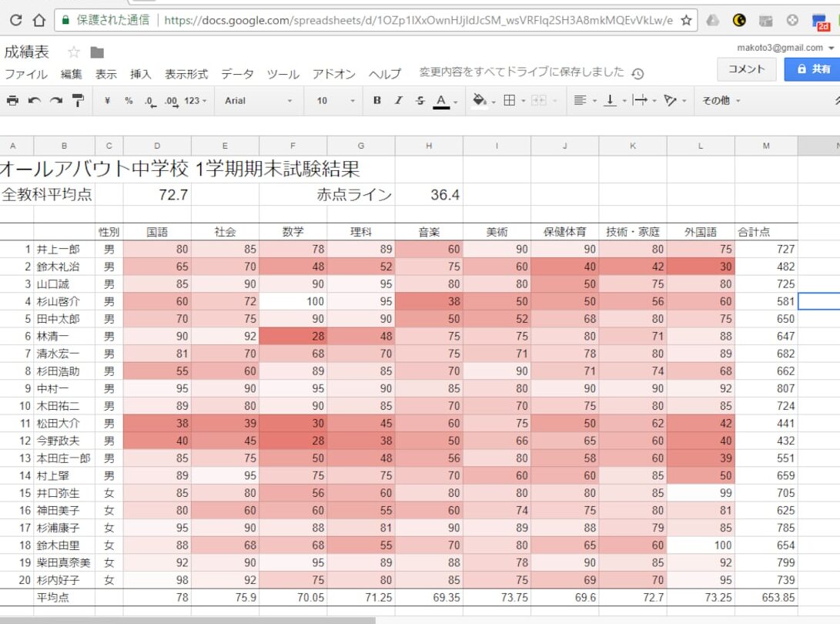
Task: Click the コメント button
Action: pyautogui.click(x=746, y=69)
